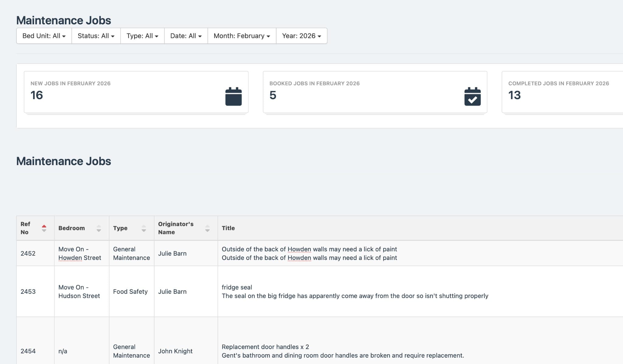Open the Hudson Street link in row 2453
623x364 pixels.
(79, 296)
